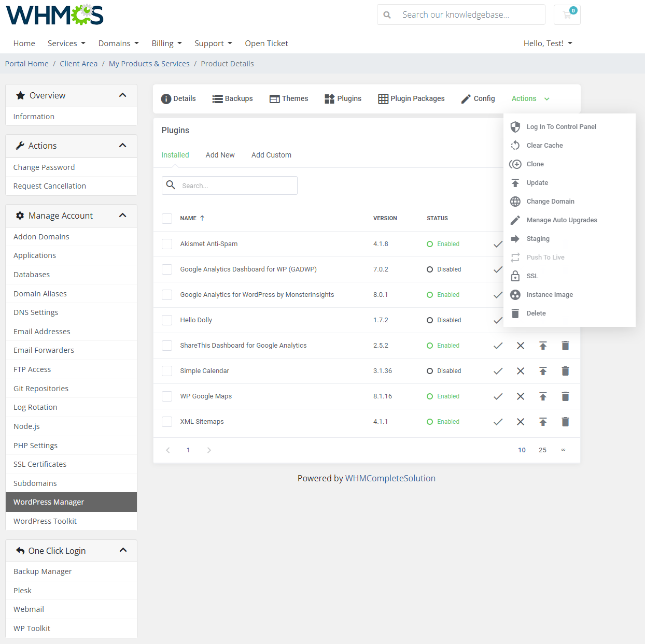Collapse the Manage Account panel

coord(123,215)
